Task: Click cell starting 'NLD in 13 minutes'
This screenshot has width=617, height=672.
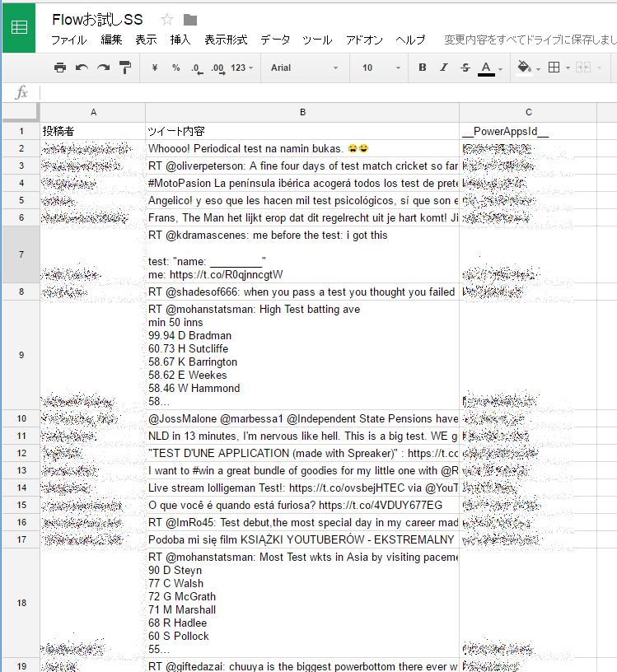Action: [302, 436]
